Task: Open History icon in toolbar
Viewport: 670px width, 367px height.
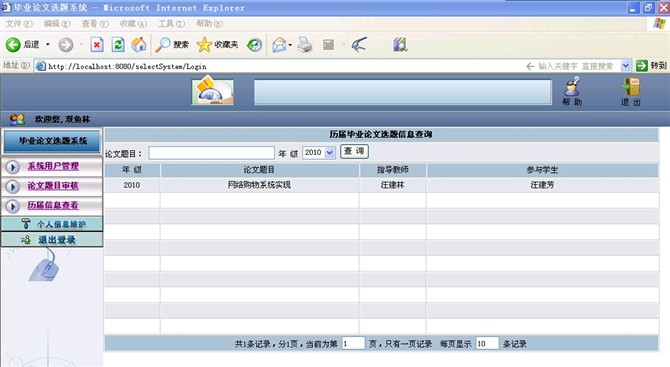Action: pos(255,44)
